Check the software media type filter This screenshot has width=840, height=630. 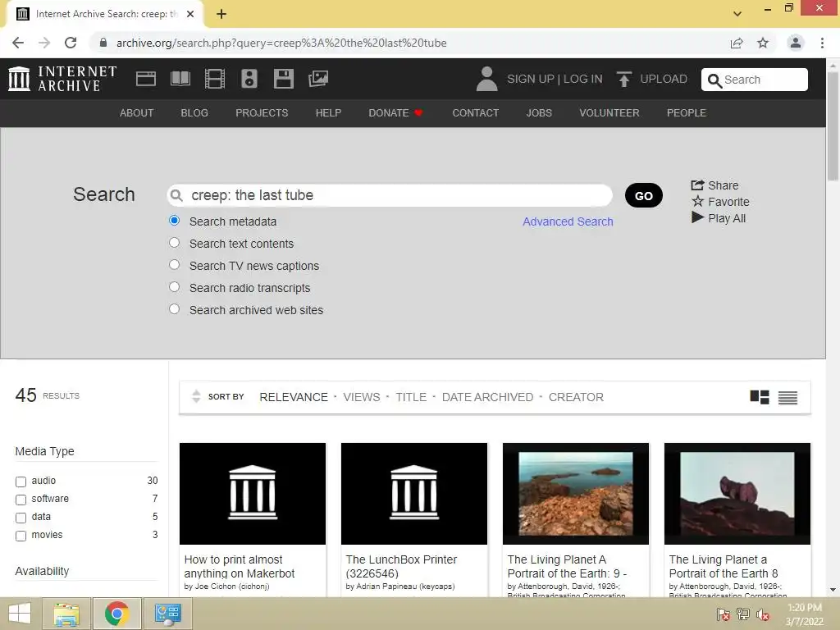[x=21, y=500]
